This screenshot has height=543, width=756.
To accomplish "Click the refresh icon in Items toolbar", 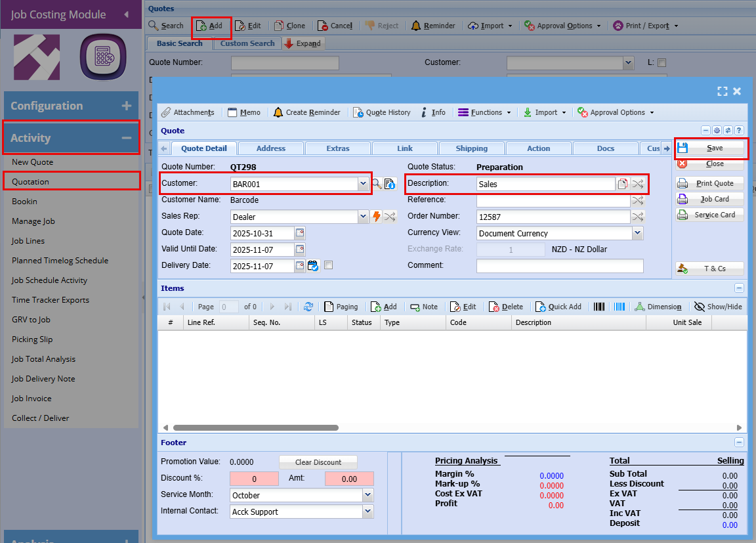I will [x=308, y=307].
